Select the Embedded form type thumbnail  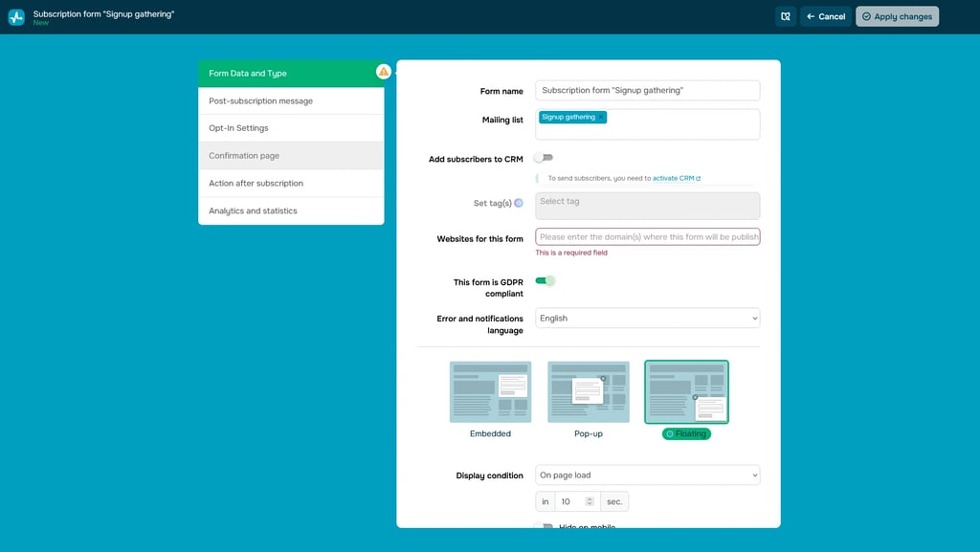coord(491,392)
